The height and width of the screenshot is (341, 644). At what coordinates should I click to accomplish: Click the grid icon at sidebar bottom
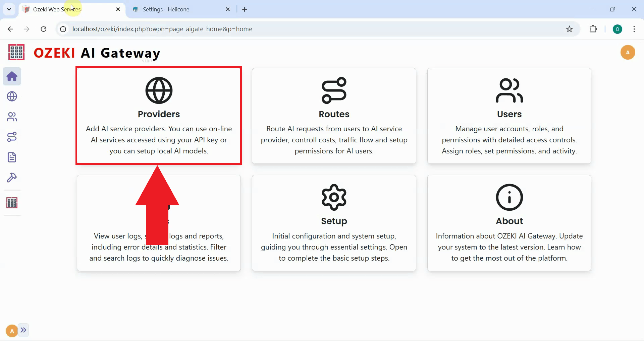(12, 203)
